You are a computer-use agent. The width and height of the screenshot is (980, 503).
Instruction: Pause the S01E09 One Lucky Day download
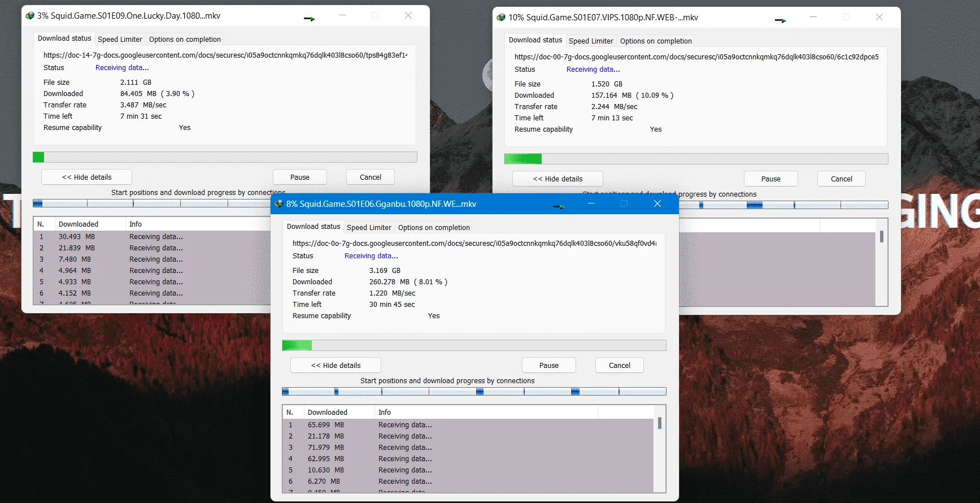pos(300,177)
